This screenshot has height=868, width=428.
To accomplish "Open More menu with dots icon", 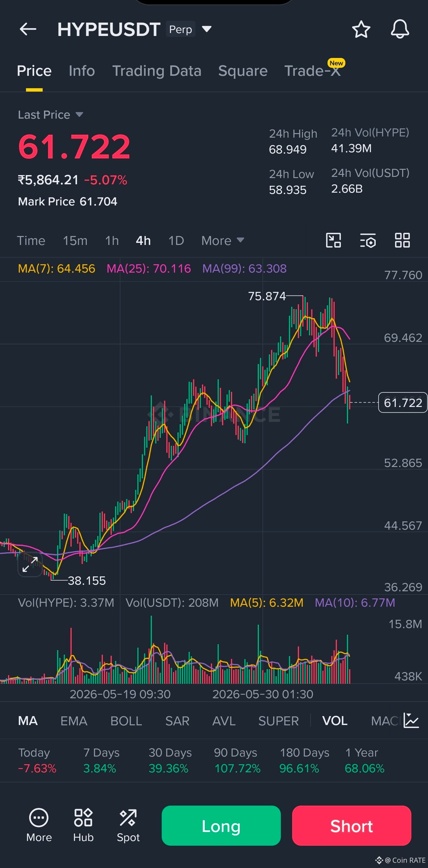I will click(39, 825).
